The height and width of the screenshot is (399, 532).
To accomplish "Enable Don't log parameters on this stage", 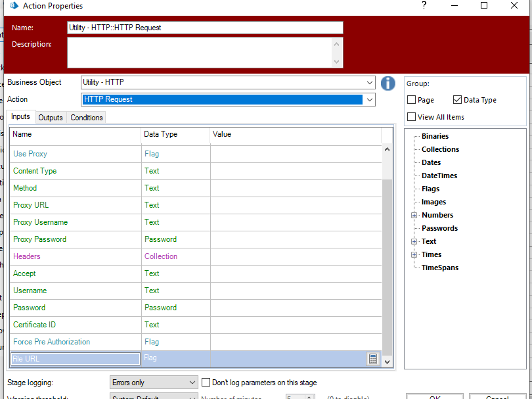I will (206, 383).
